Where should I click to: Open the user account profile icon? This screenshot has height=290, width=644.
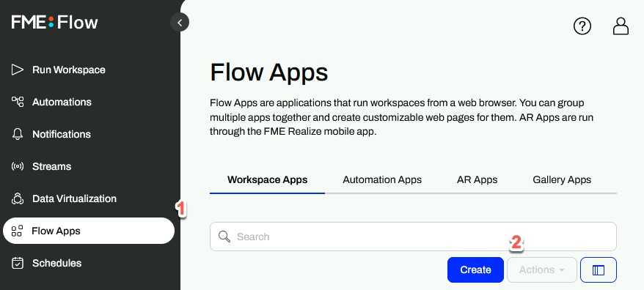click(x=621, y=26)
